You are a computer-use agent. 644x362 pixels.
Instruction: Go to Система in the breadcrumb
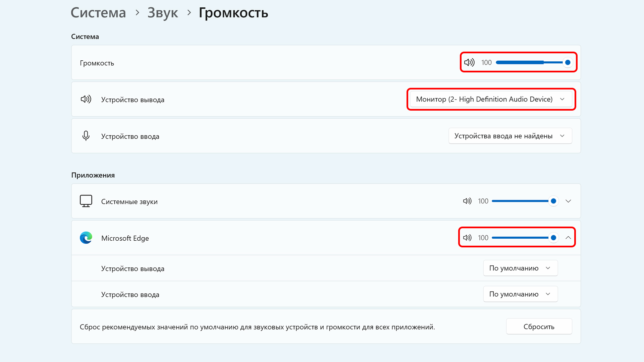[98, 13]
